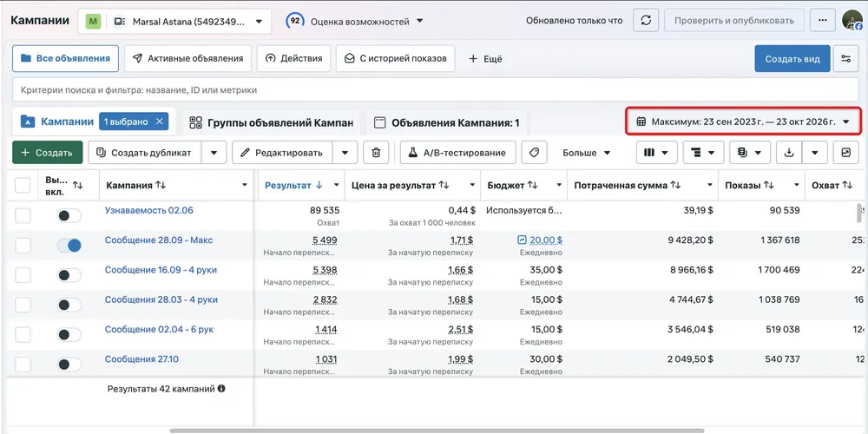Screen dimensions: 868x434
Task: Click the green 'Создать' button
Action: (48, 153)
